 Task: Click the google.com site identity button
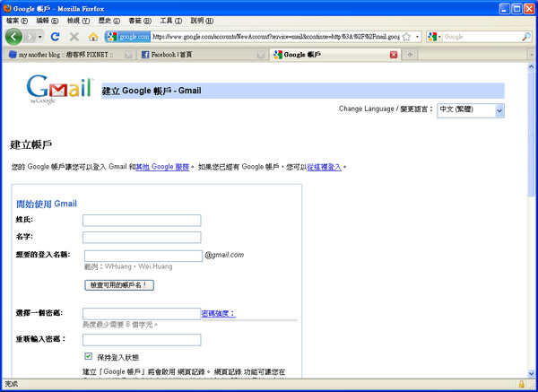[128, 37]
